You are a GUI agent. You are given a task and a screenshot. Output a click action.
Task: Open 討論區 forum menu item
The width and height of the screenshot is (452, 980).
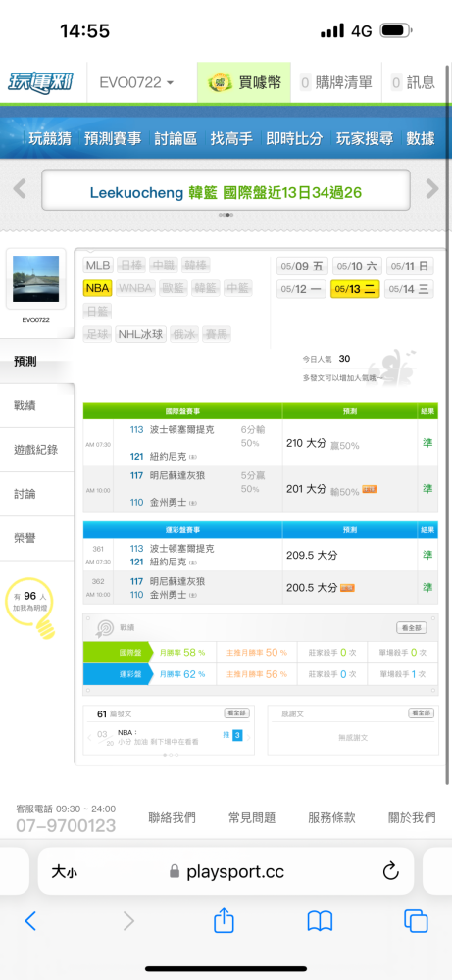(x=176, y=139)
